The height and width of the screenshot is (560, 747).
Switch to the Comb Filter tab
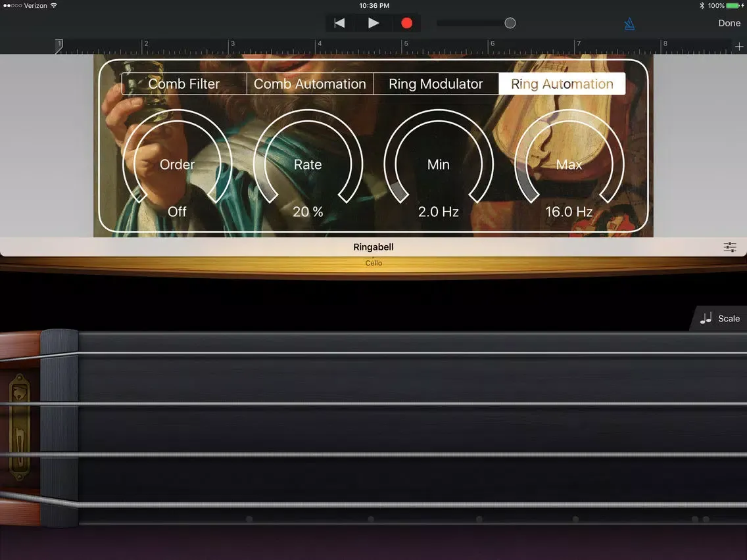[x=184, y=84]
